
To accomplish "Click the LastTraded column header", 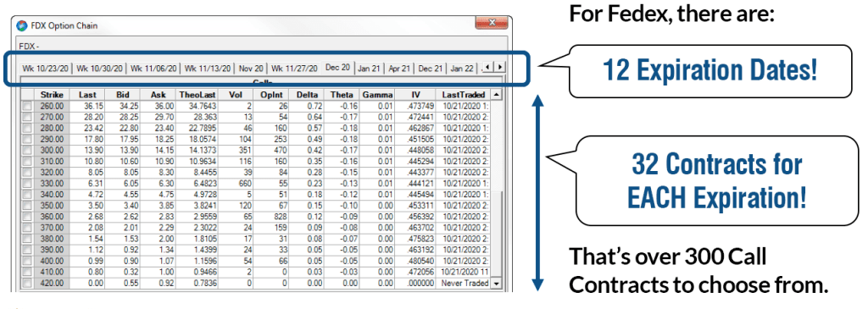I will [464, 95].
